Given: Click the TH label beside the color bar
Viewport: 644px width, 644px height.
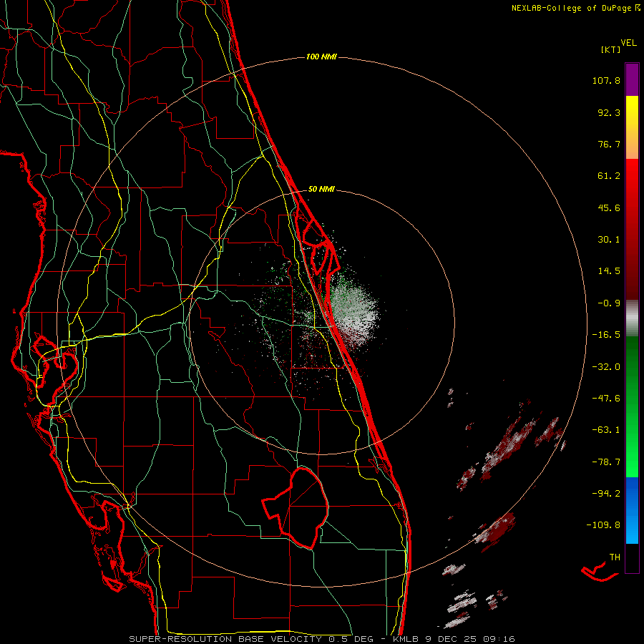Looking at the screenshot, I should point(615,557).
